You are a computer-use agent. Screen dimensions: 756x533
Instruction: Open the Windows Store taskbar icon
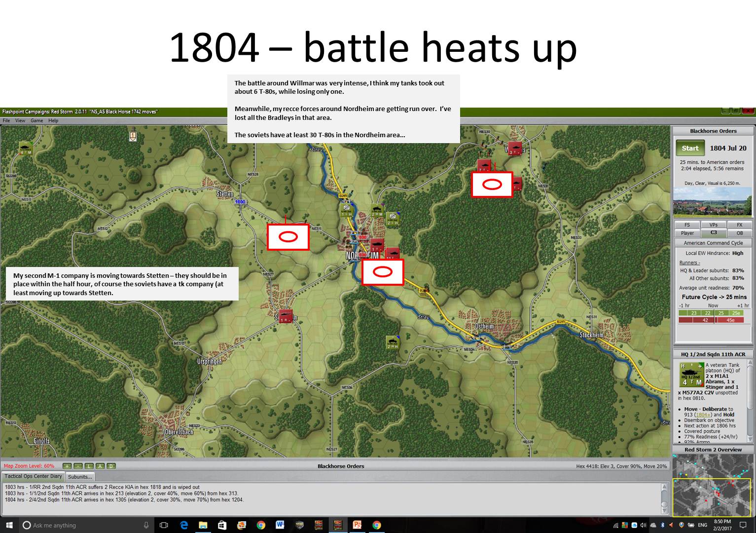click(x=222, y=525)
